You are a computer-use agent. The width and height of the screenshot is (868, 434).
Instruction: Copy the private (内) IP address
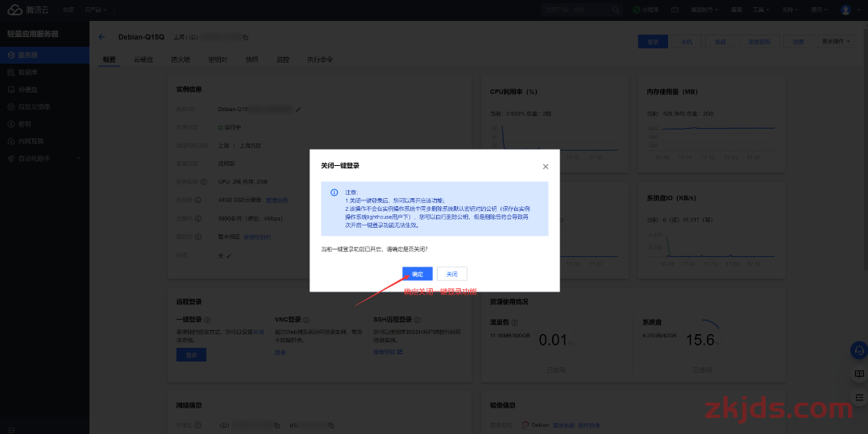(331, 425)
